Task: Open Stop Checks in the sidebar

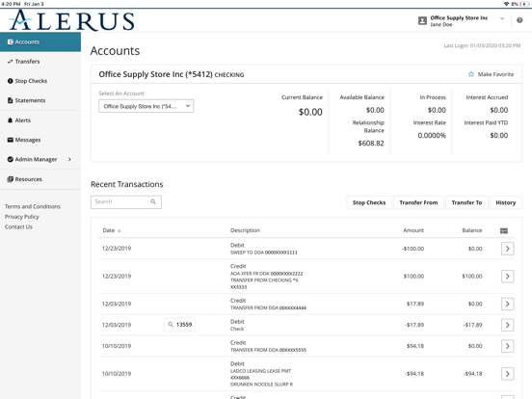Action: point(40,81)
